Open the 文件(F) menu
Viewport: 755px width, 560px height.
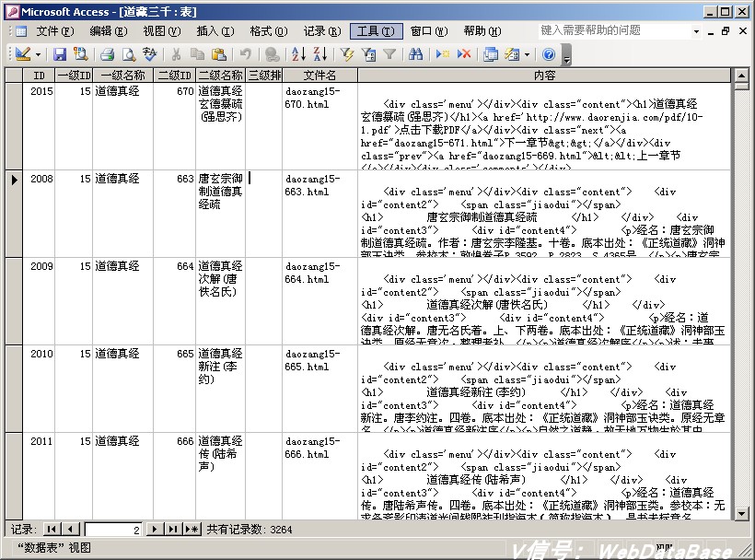click(x=55, y=31)
